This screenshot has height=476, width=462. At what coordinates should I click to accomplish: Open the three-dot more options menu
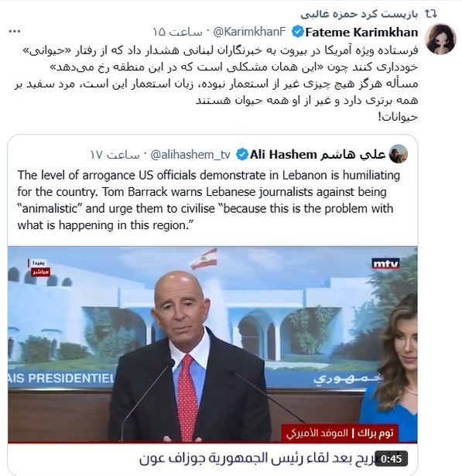click(15, 31)
